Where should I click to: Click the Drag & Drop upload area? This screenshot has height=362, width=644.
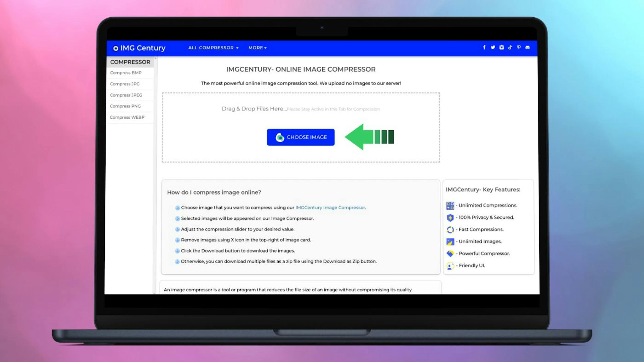pos(300,127)
